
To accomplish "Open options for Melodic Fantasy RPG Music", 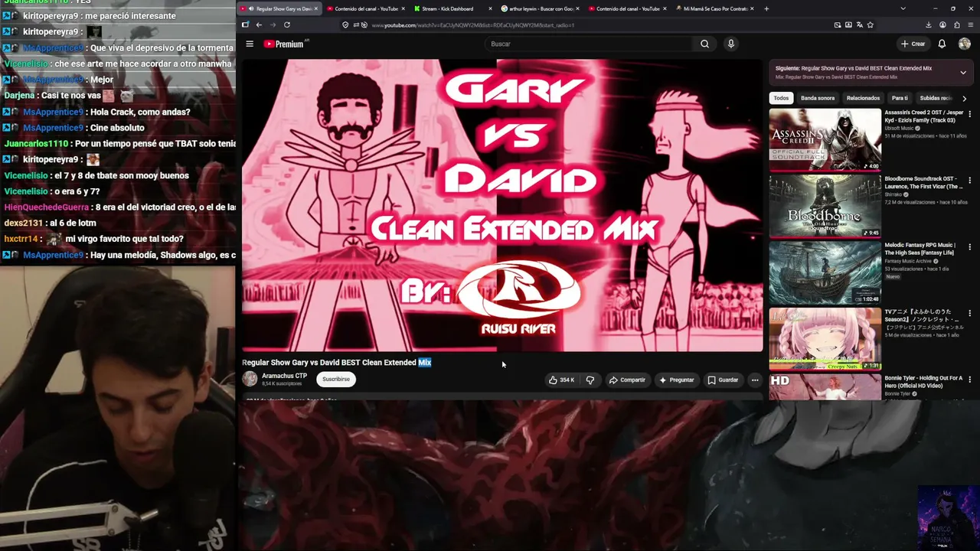I will click(x=970, y=247).
